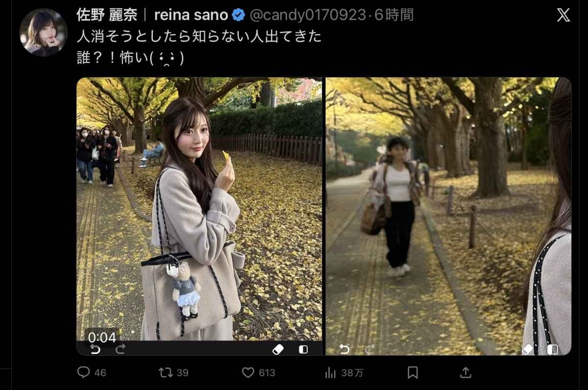This screenshot has height=390, width=588.
Task: Click redo arrow in left image
Action: coord(121,349)
